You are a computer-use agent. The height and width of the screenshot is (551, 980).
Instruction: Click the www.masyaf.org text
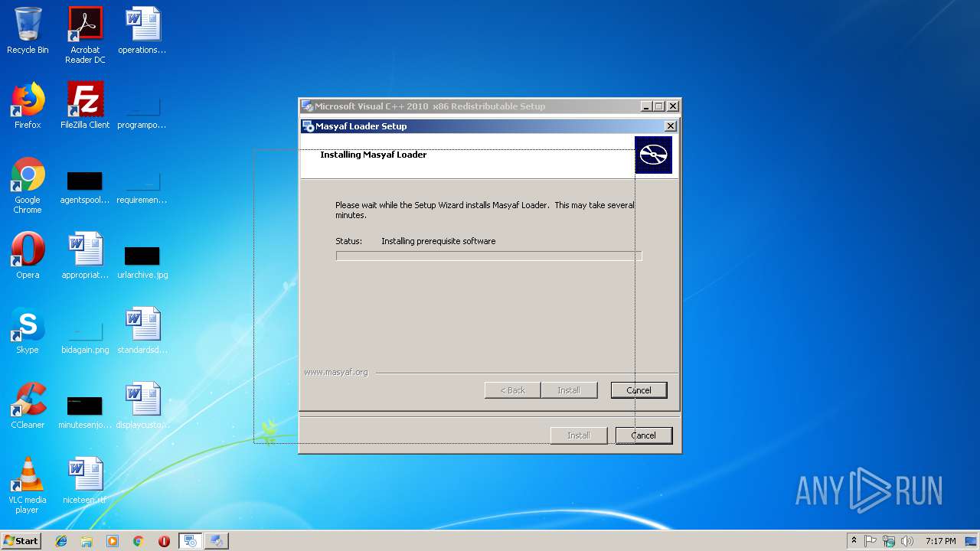click(x=336, y=372)
